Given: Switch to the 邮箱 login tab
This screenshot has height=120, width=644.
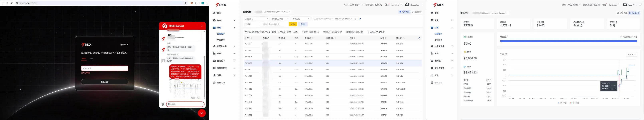Looking at the screenshot, I should coord(84,59).
